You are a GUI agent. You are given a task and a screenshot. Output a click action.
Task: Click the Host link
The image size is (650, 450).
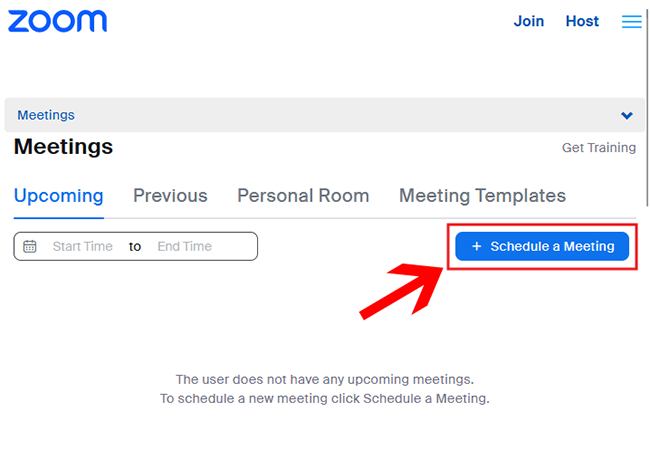tap(582, 21)
